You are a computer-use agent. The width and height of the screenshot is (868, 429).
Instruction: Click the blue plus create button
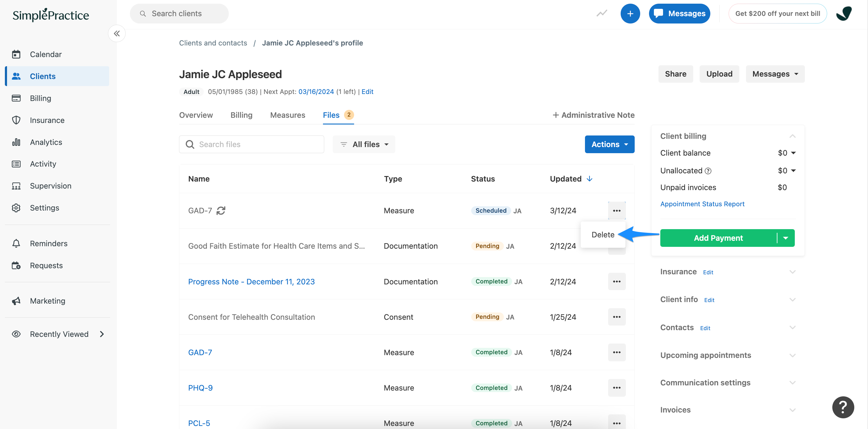click(630, 13)
